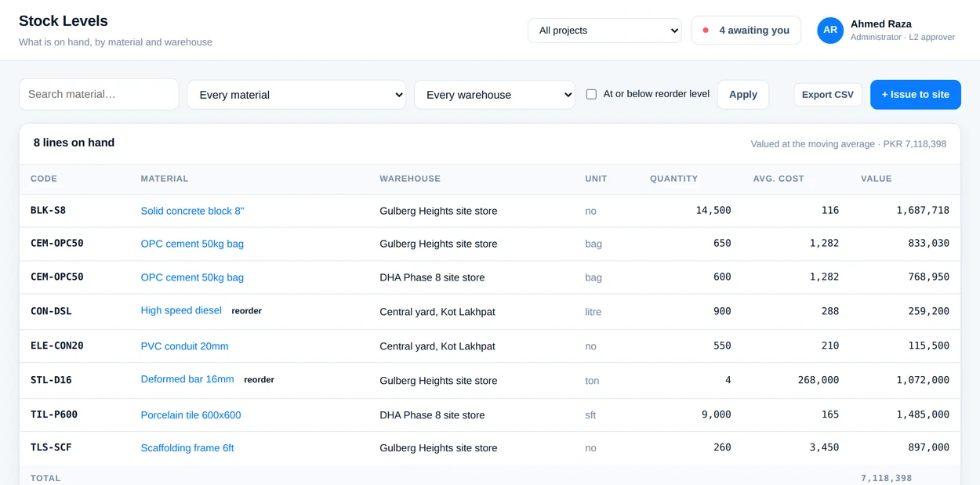The width and height of the screenshot is (980, 485).
Task: Click the VALUE column header
Action: [x=876, y=179]
